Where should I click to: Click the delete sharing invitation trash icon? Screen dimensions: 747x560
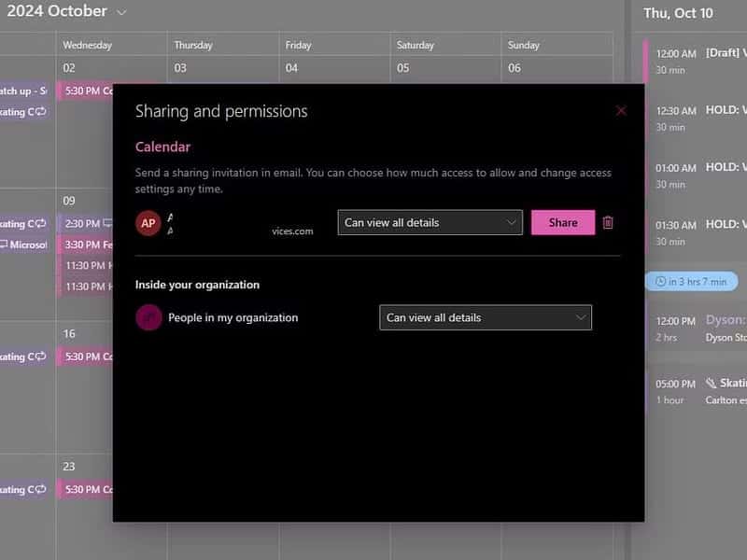(x=608, y=222)
